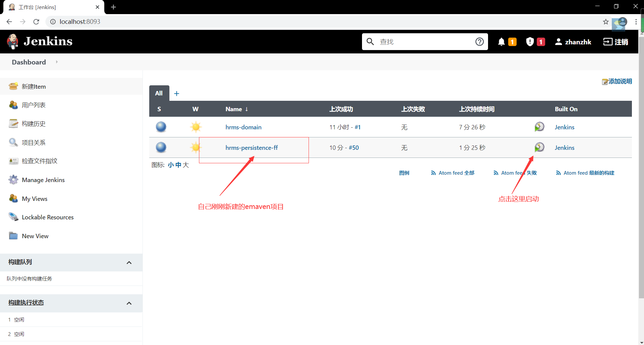Bookmark this page with the star icon

(606, 22)
